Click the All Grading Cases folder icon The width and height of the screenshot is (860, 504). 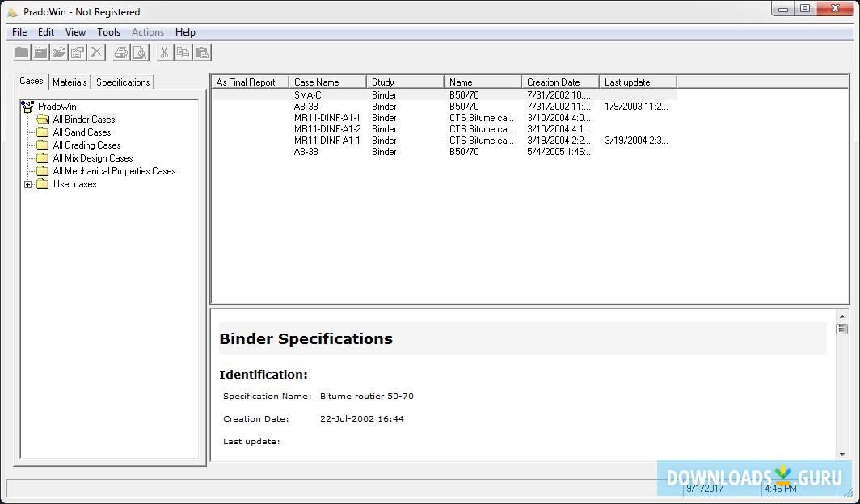(43, 145)
